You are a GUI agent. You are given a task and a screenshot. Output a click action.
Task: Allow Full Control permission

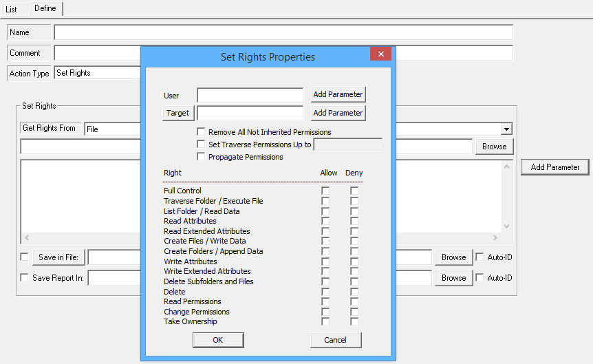click(325, 191)
